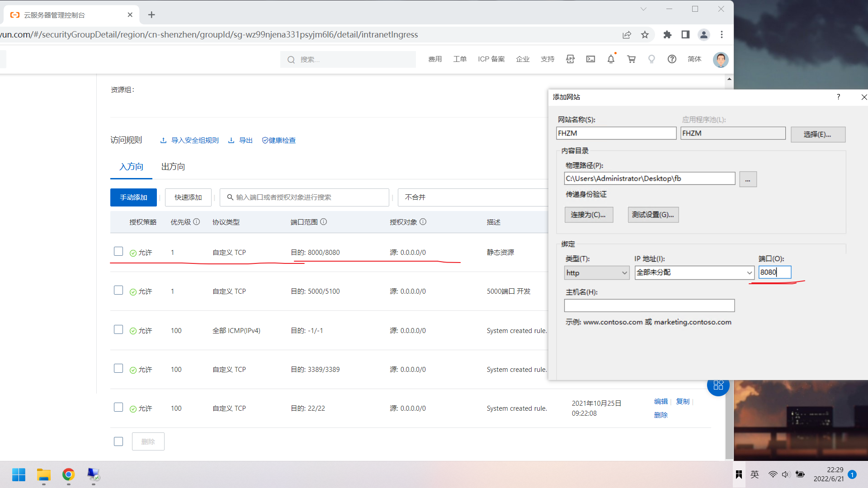Check the box for the 8000/8080 rule

pyautogui.click(x=118, y=251)
